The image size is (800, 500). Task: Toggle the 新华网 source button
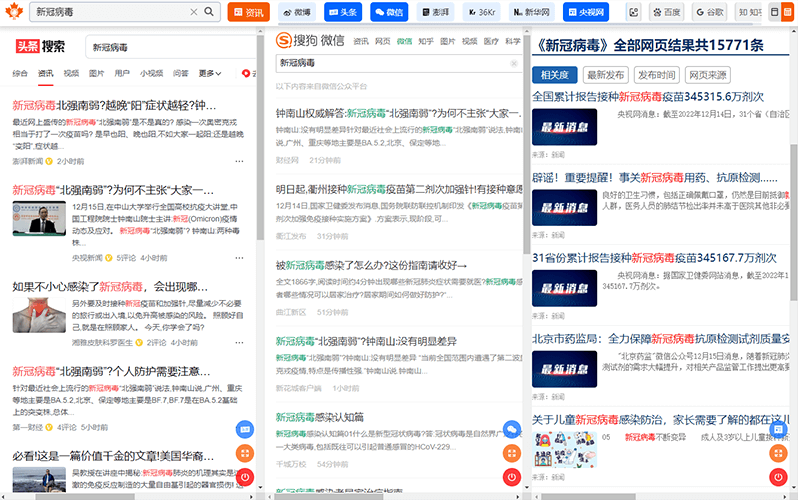(x=532, y=12)
